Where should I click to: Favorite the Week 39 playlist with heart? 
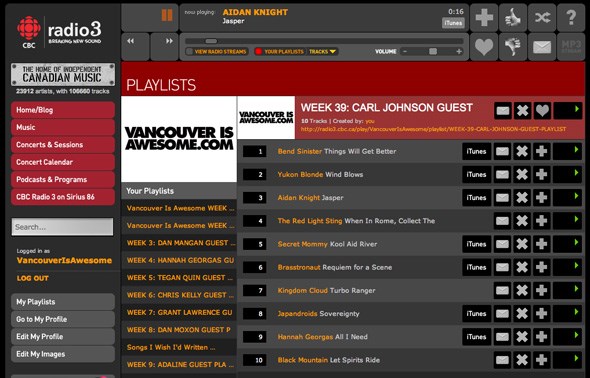click(542, 111)
